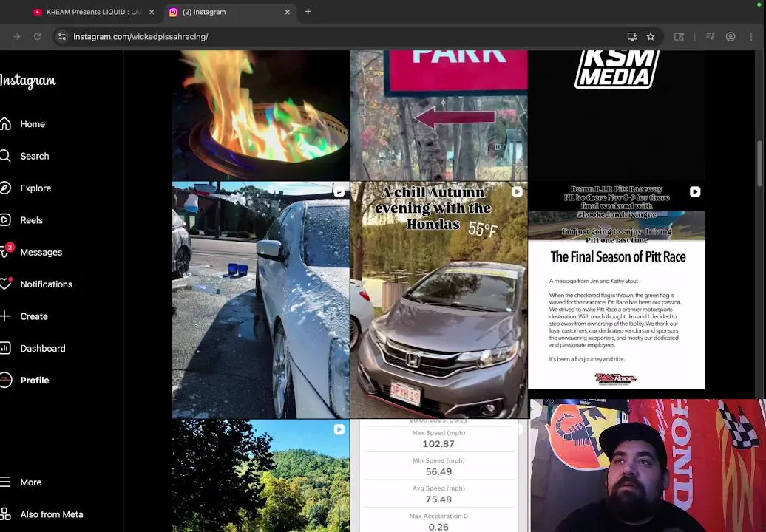Open the More hamburger menu icon
This screenshot has height=532, width=766.
coord(5,482)
